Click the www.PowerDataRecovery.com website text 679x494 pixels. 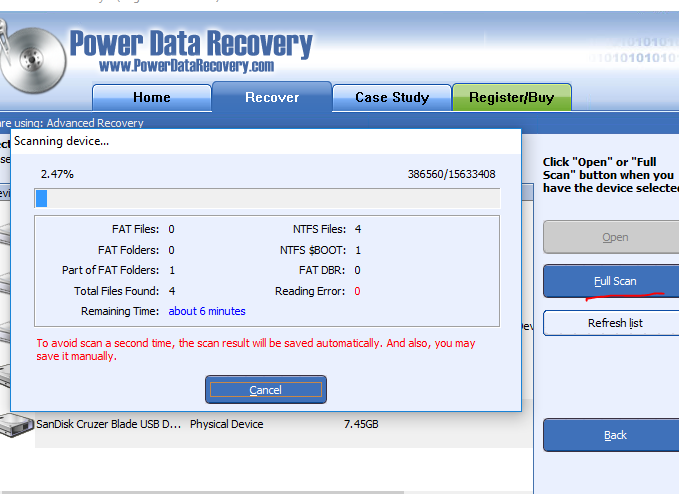click(x=187, y=66)
